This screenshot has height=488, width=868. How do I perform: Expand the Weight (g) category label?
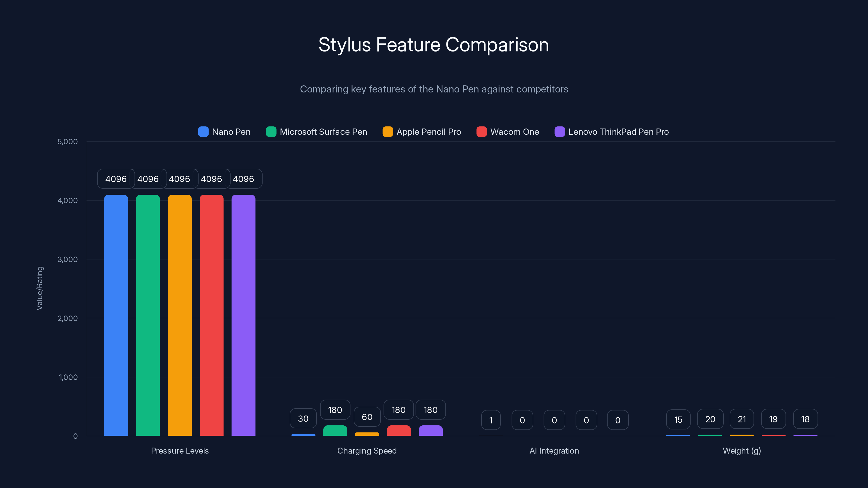pyautogui.click(x=741, y=451)
